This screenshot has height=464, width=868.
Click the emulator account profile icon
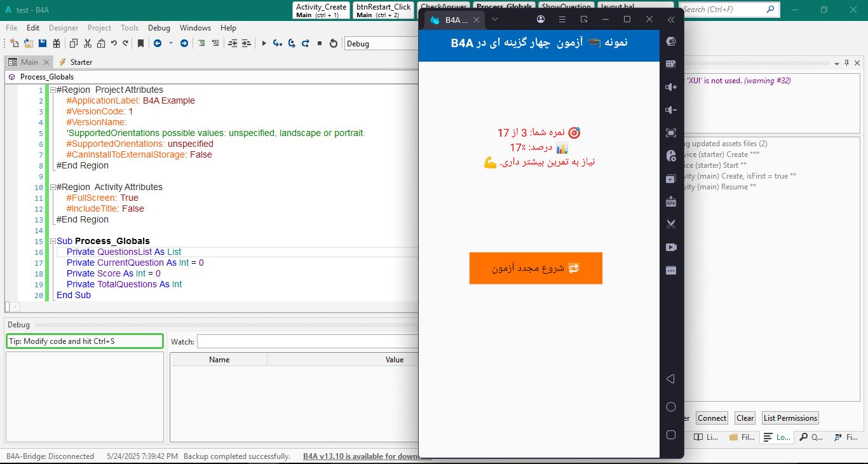coord(541,20)
